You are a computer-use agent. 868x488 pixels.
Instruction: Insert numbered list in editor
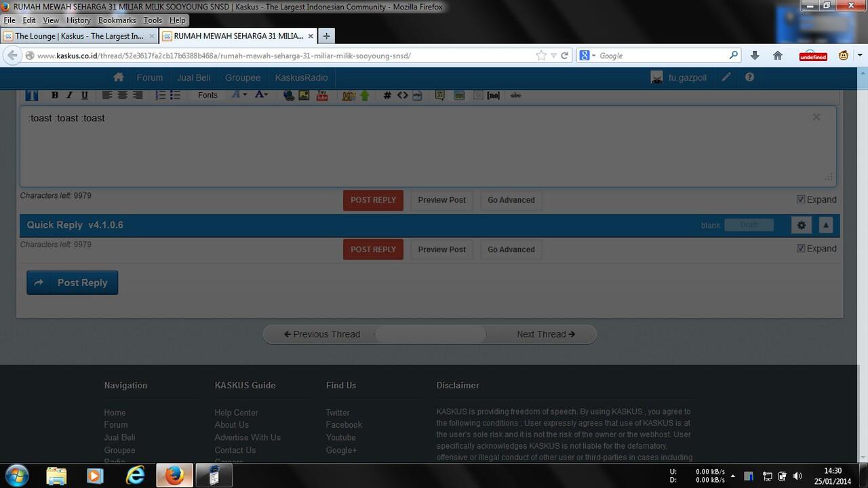(x=161, y=96)
